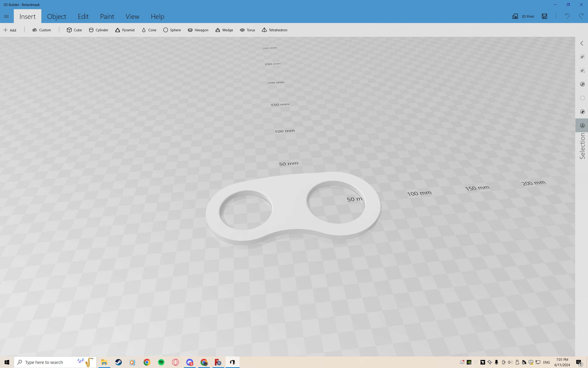Open File Explorer from the taskbar
Viewport: 588px width, 368px height.
click(104, 362)
